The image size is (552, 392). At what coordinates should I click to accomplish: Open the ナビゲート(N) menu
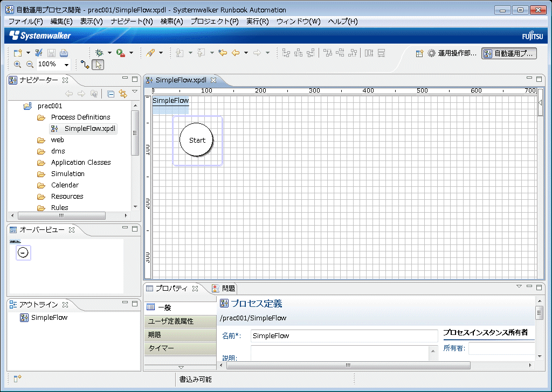tap(132, 22)
